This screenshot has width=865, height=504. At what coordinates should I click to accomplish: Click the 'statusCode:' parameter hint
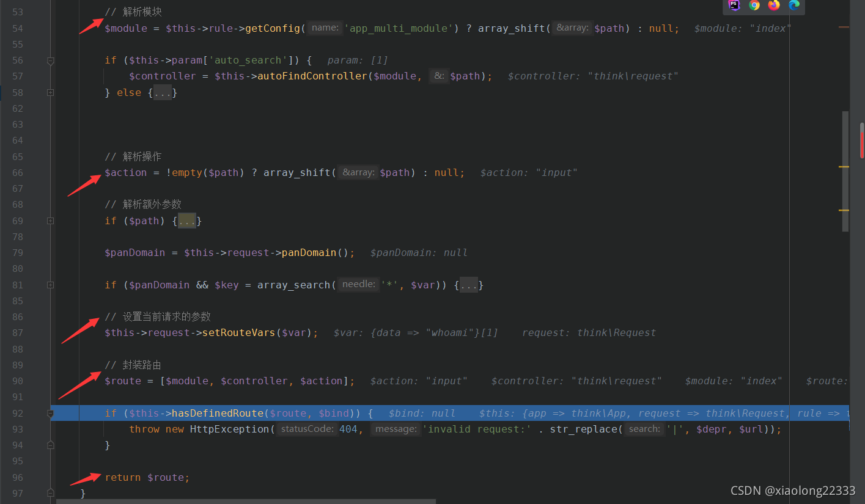pyautogui.click(x=307, y=429)
